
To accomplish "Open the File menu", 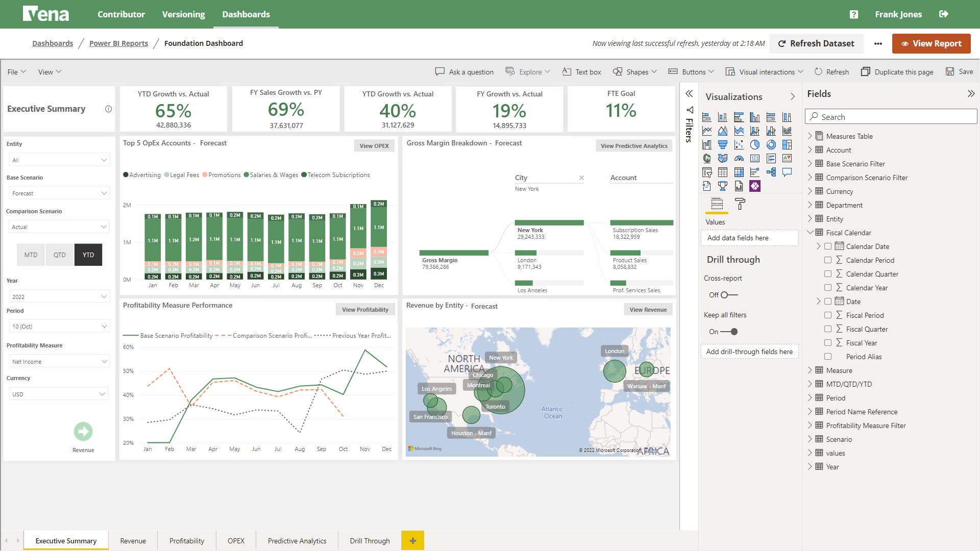I will [16, 72].
